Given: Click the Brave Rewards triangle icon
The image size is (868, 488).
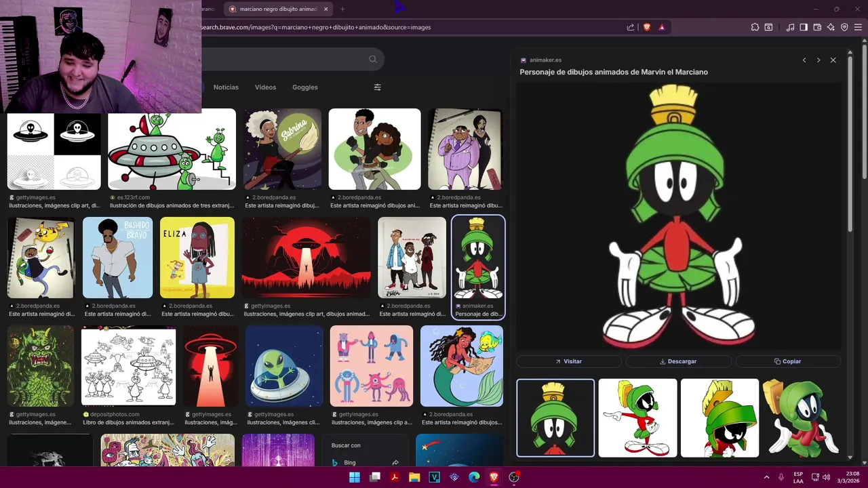Looking at the screenshot, I should tap(662, 27).
